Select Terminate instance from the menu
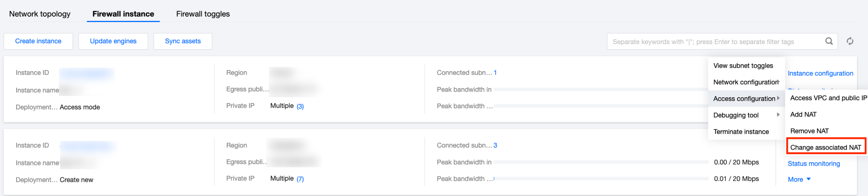868x196 pixels. (741, 132)
